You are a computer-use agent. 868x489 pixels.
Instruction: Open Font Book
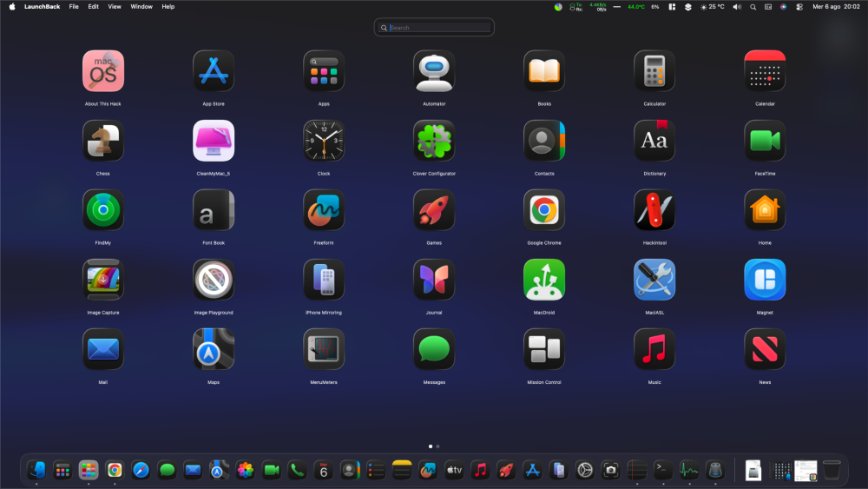pyautogui.click(x=214, y=210)
